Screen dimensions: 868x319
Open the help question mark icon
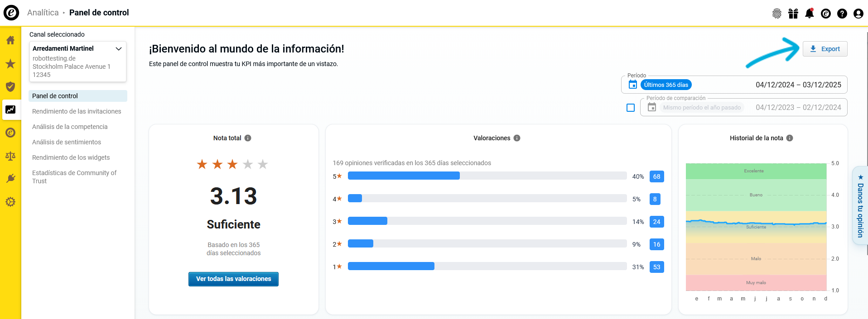click(x=842, y=14)
